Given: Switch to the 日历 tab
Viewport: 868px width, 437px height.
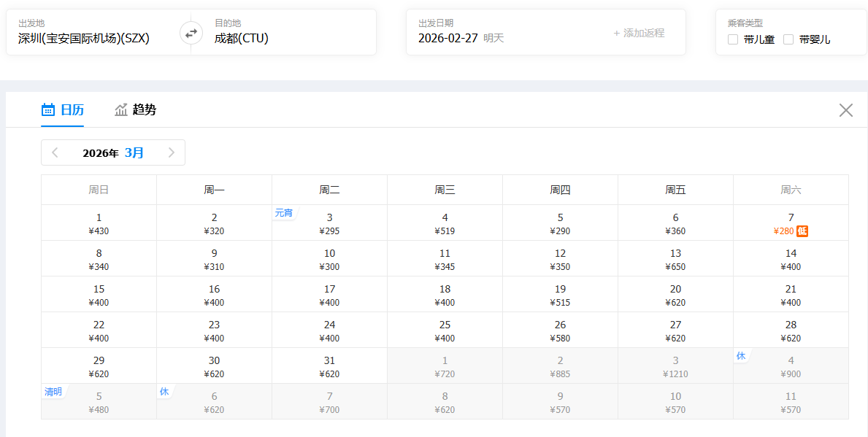Looking at the screenshot, I should (72, 110).
